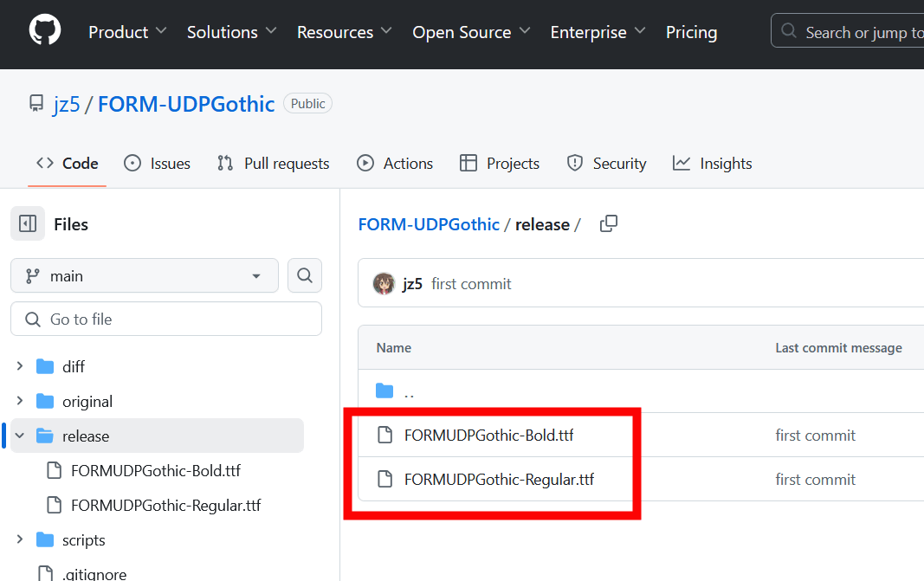Open the diff folder in the tree
924x581 pixels.
coord(74,366)
